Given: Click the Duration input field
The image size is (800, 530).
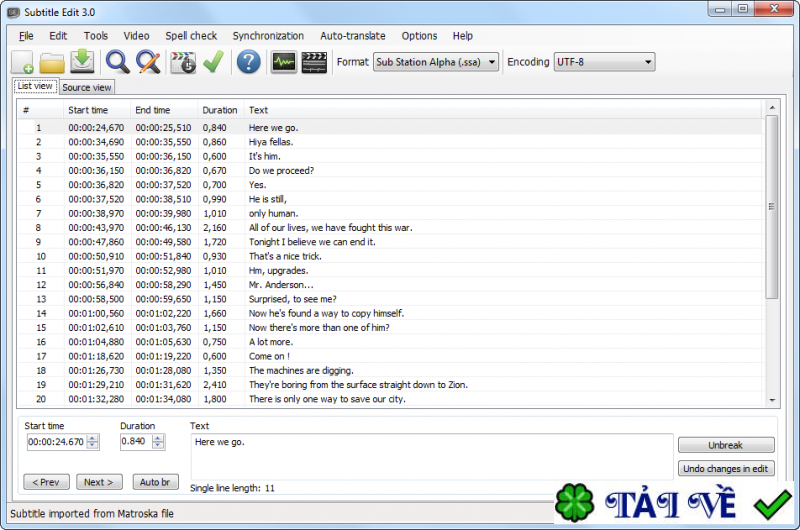Looking at the screenshot, I should tap(136, 442).
